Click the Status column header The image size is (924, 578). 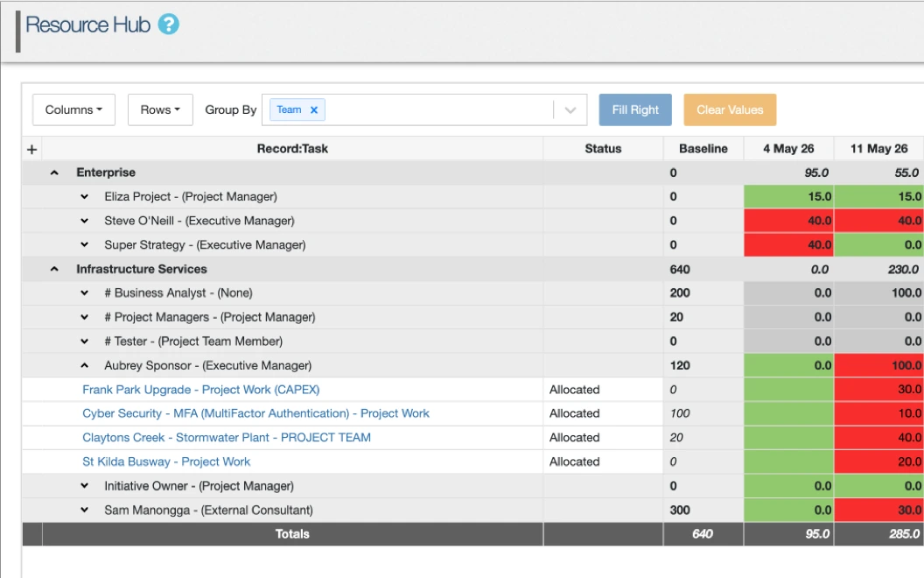click(603, 149)
